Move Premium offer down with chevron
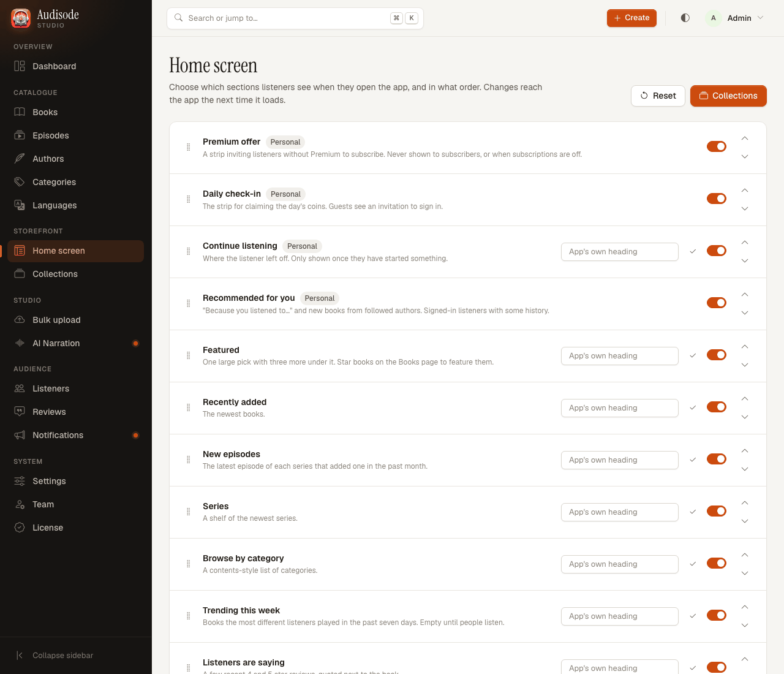Screen dimensions: 784x674 (745, 157)
